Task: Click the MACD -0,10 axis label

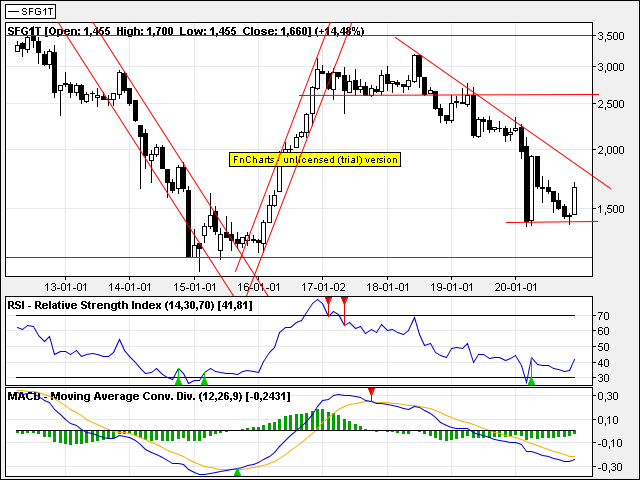Action: click(x=608, y=443)
